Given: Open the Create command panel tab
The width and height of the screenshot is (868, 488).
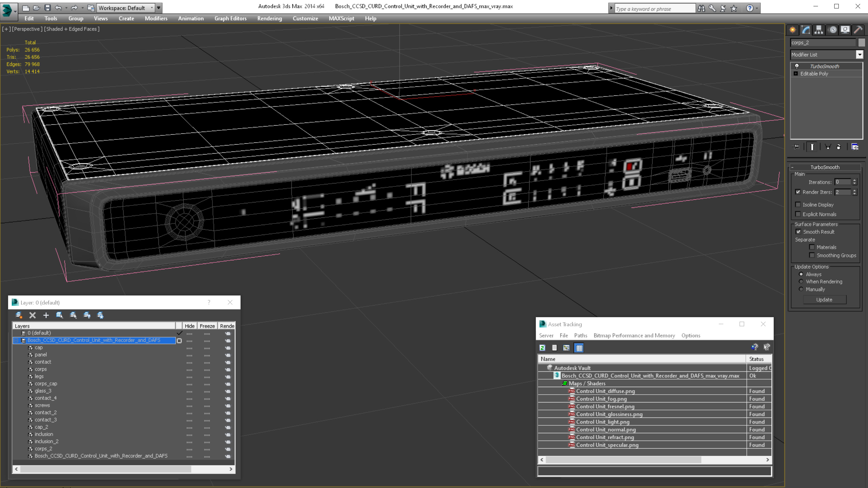Looking at the screenshot, I should (793, 30).
